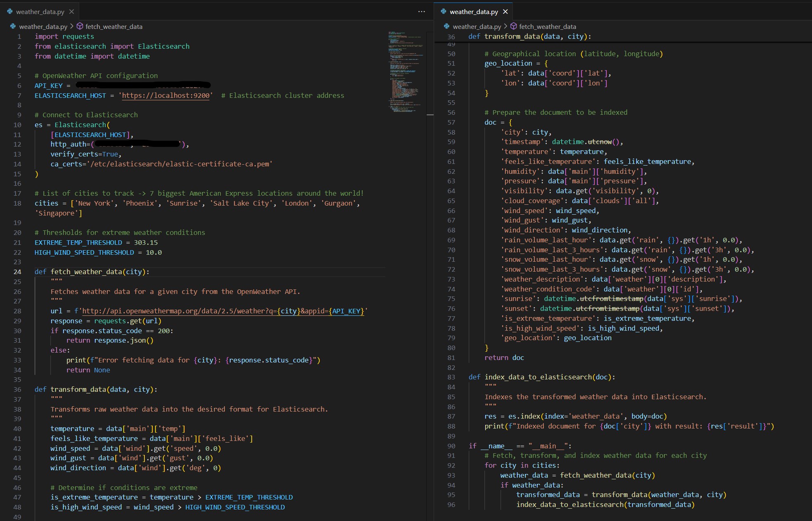Click Python file icon on left tab
The width and height of the screenshot is (812, 521).
click(10, 12)
